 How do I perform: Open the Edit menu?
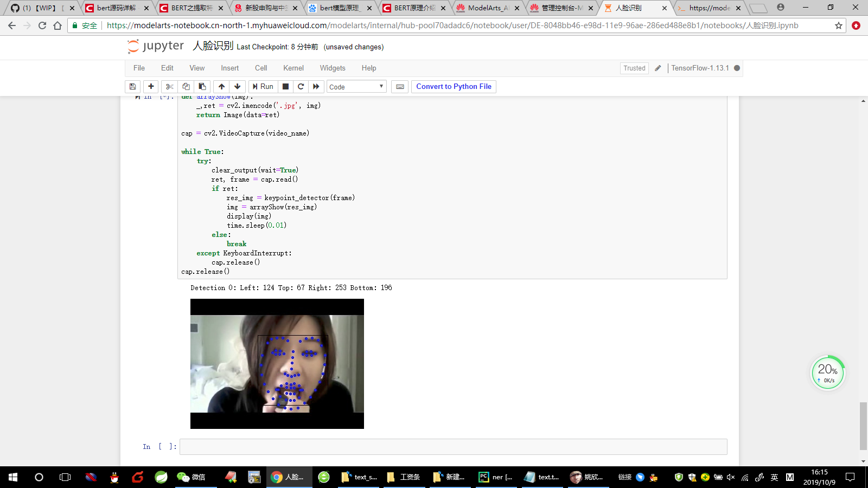[x=167, y=68]
